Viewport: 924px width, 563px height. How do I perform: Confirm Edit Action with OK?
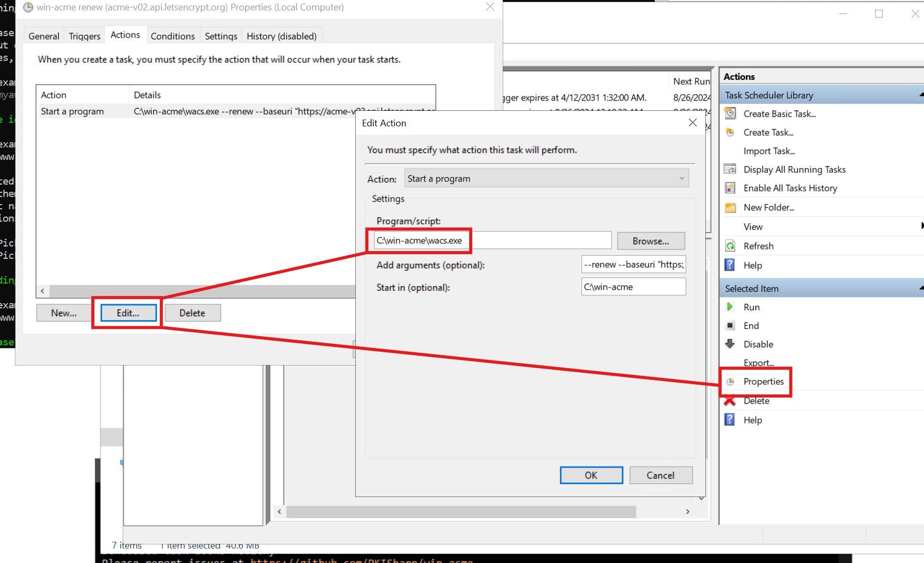point(591,475)
